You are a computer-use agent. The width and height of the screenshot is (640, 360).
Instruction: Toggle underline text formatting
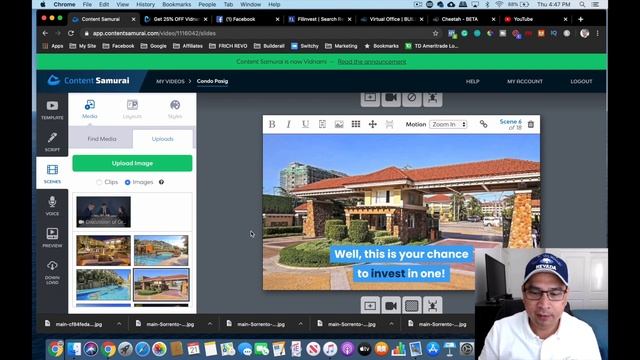coord(305,124)
